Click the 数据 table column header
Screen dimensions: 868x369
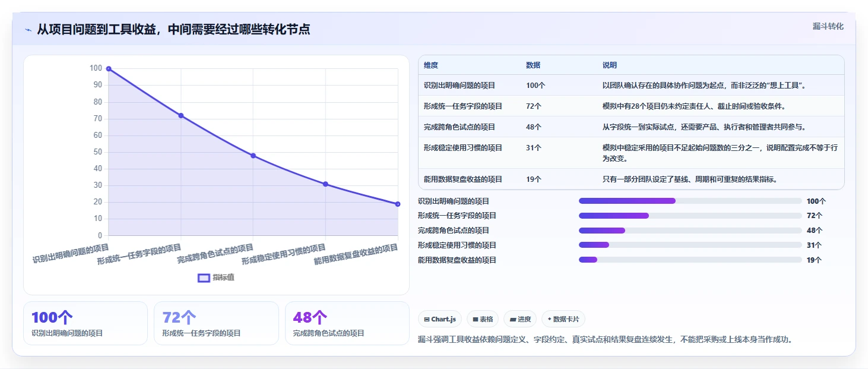click(533, 65)
